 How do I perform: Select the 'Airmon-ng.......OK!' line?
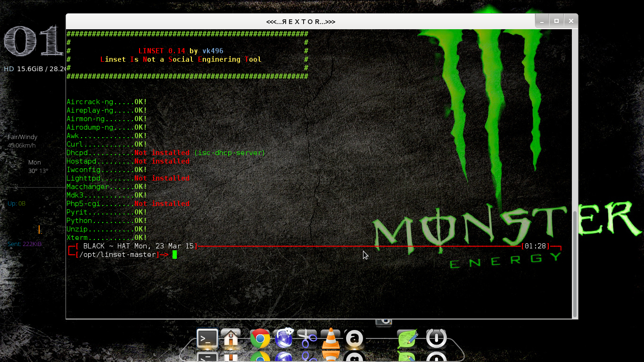click(107, 119)
